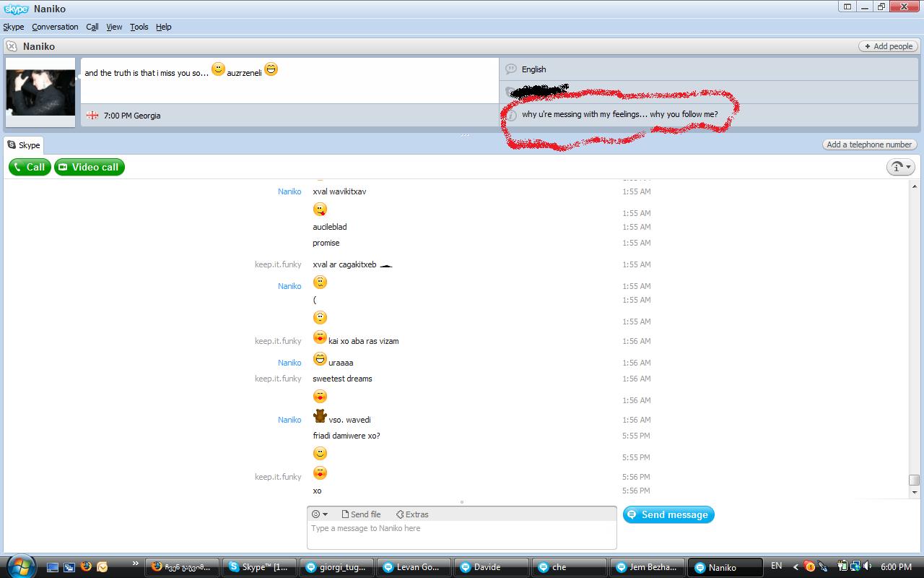Click the Show Desktop quick launch icon

pyautogui.click(x=52, y=567)
